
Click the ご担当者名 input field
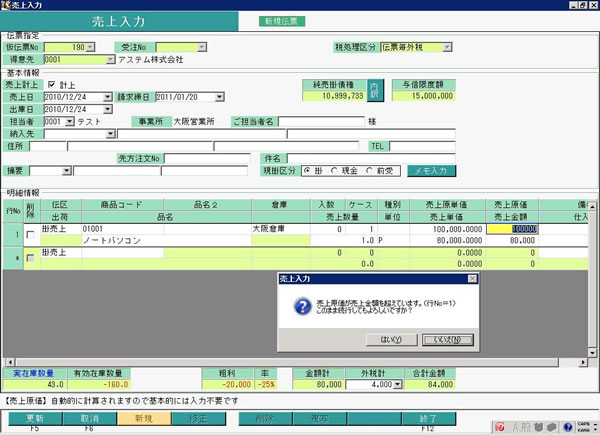tap(321, 121)
